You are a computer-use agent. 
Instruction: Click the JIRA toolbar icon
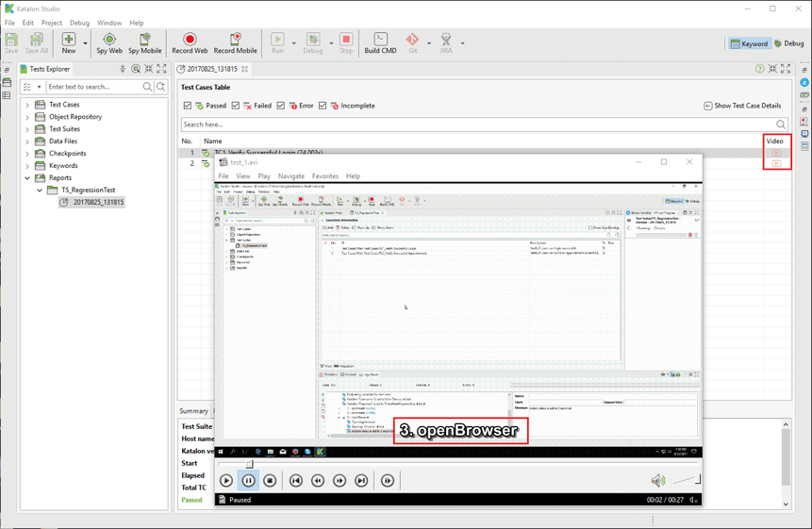tap(446, 42)
